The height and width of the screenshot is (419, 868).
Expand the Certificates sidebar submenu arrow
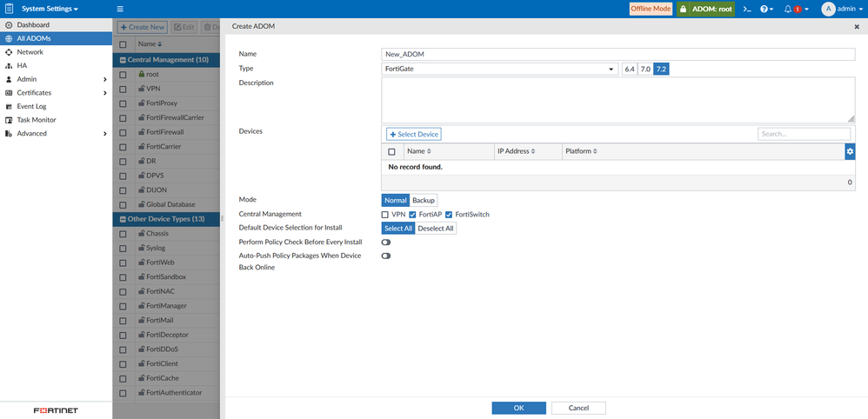pos(105,92)
